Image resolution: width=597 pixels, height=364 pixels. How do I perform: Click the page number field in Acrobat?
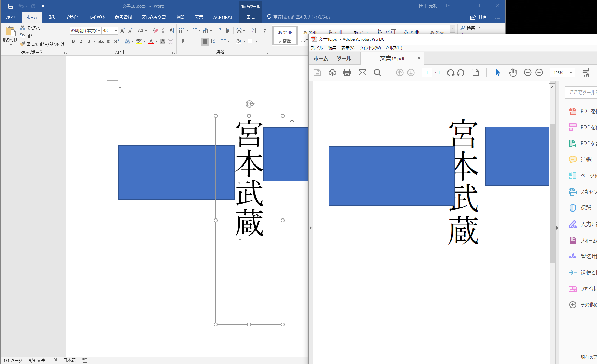(427, 73)
